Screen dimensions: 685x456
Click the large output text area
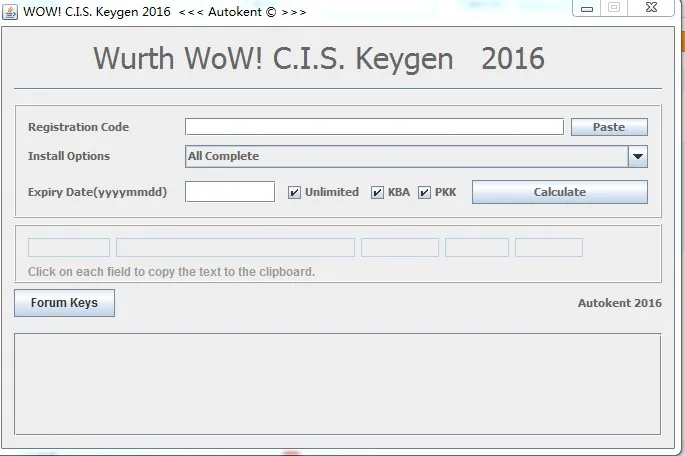pyautogui.click(x=337, y=384)
